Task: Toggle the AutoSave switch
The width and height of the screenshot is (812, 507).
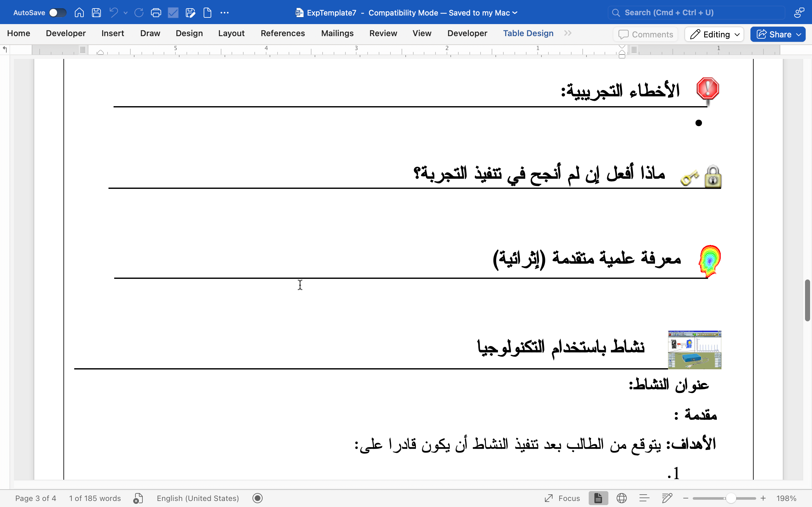Action: click(x=57, y=13)
